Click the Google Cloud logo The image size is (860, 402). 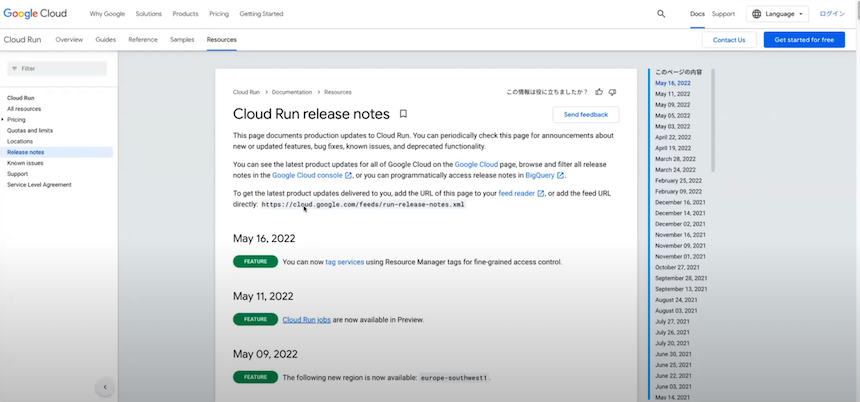(x=35, y=14)
